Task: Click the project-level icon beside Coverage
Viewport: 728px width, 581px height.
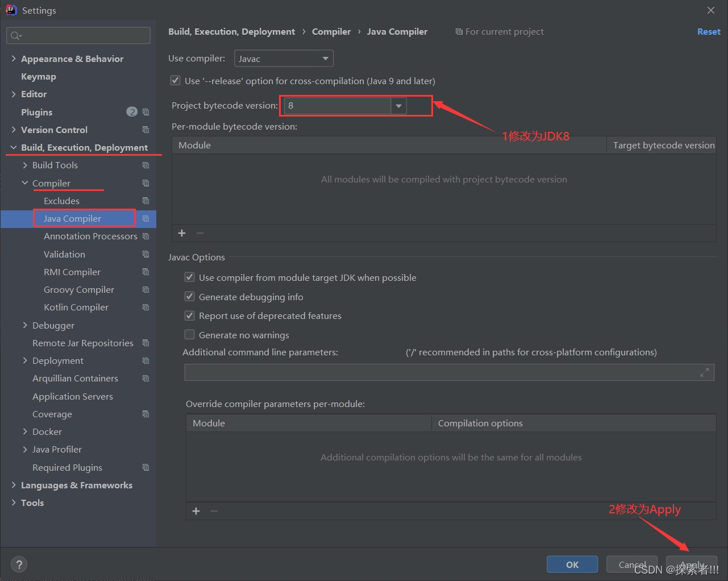Action: click(146, 414)
